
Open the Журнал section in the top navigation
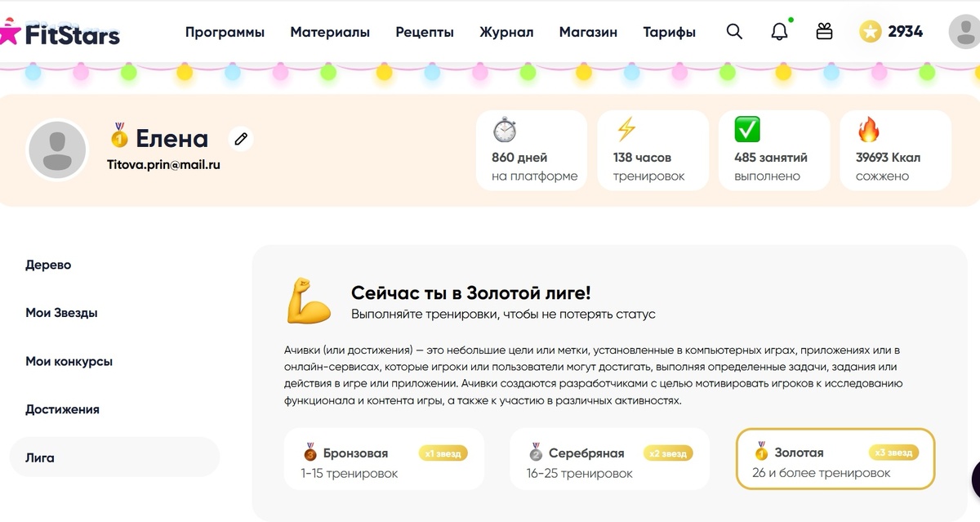506,31
